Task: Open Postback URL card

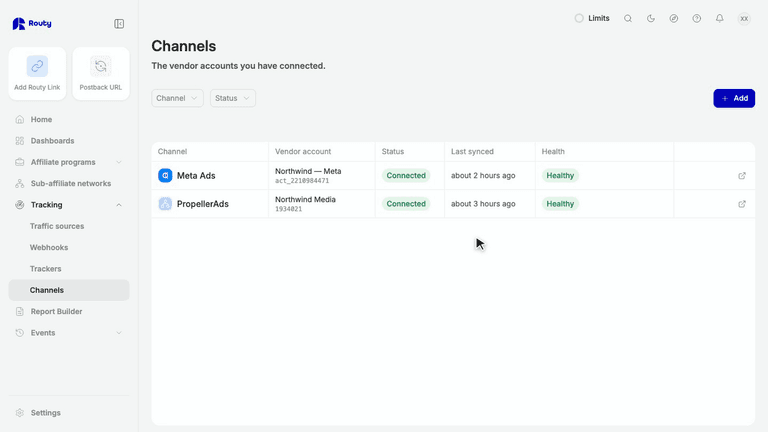Action: [x=101, y=73]
